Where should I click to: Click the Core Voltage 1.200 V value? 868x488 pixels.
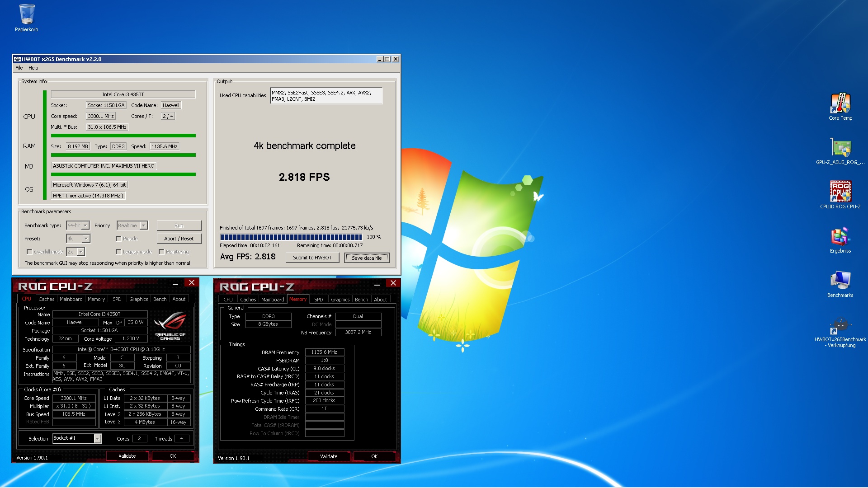(x=131, y=338)
